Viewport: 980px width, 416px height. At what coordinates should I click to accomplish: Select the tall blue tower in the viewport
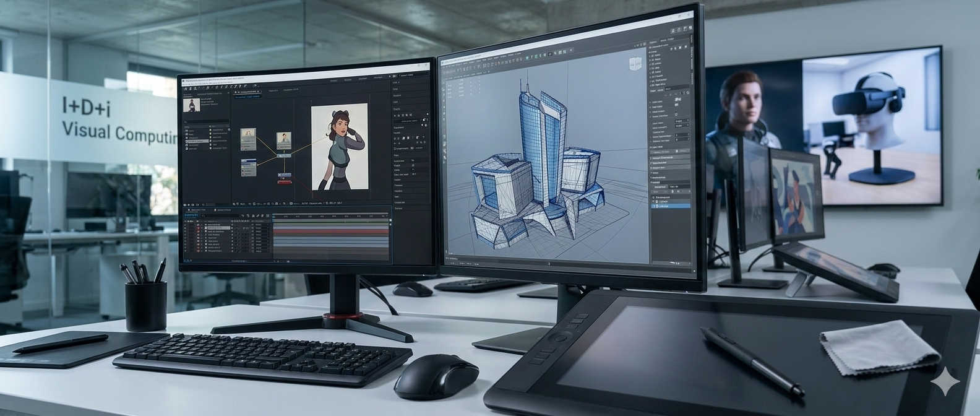[543, 147]
